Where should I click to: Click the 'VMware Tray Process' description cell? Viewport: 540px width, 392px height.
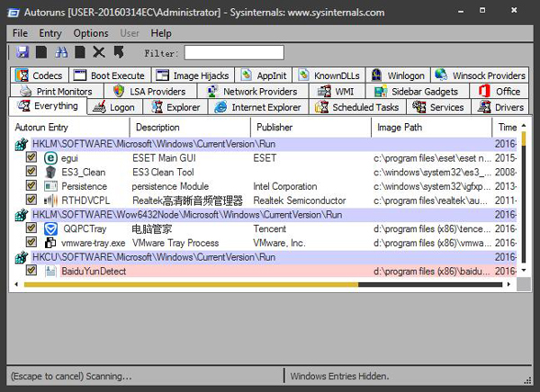175,243
